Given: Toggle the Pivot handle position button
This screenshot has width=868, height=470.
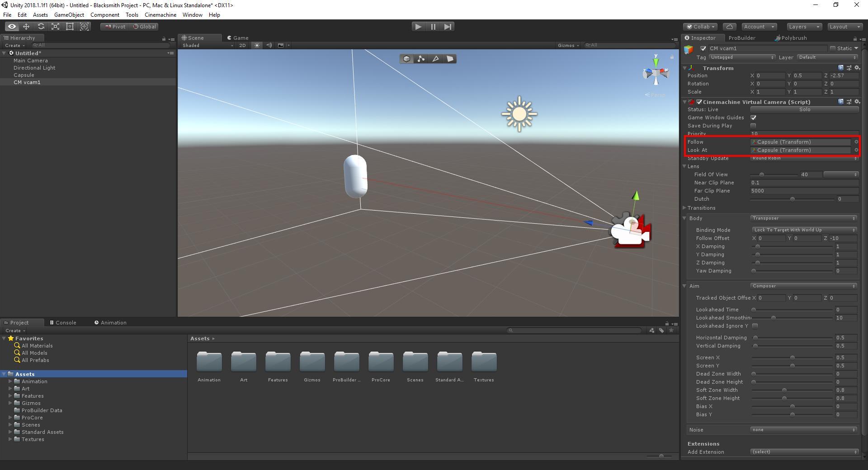Looking at the screenshot, I should coord(115,27).
